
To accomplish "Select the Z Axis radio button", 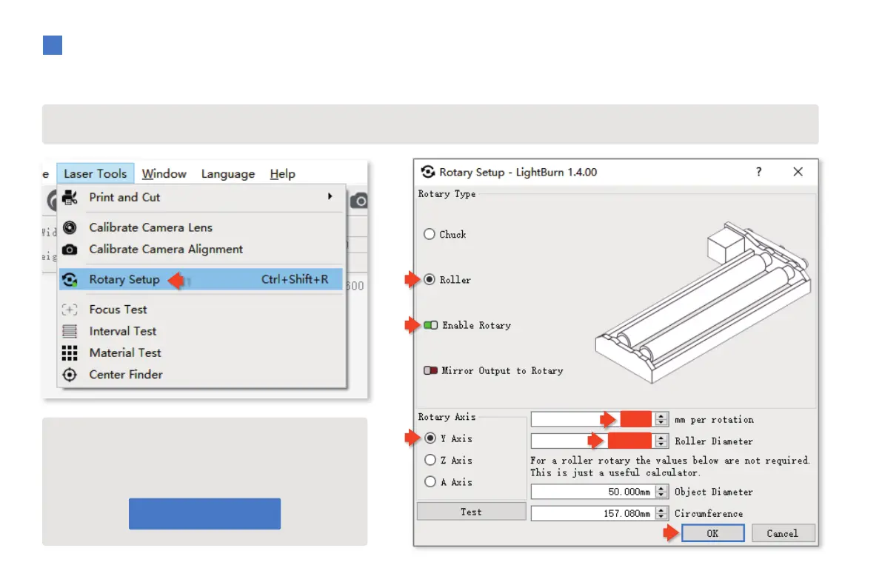I will pyautogui.click(x=430, y=460).
